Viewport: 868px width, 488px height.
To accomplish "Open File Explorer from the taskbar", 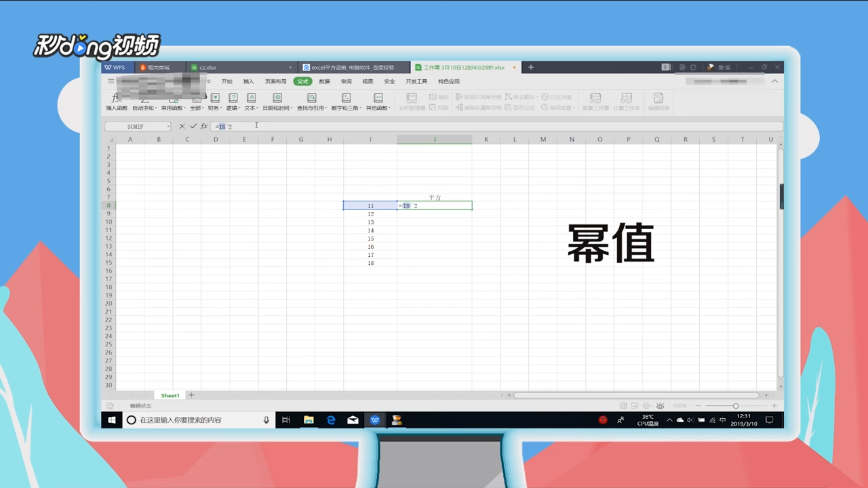I will click(309, 420).
